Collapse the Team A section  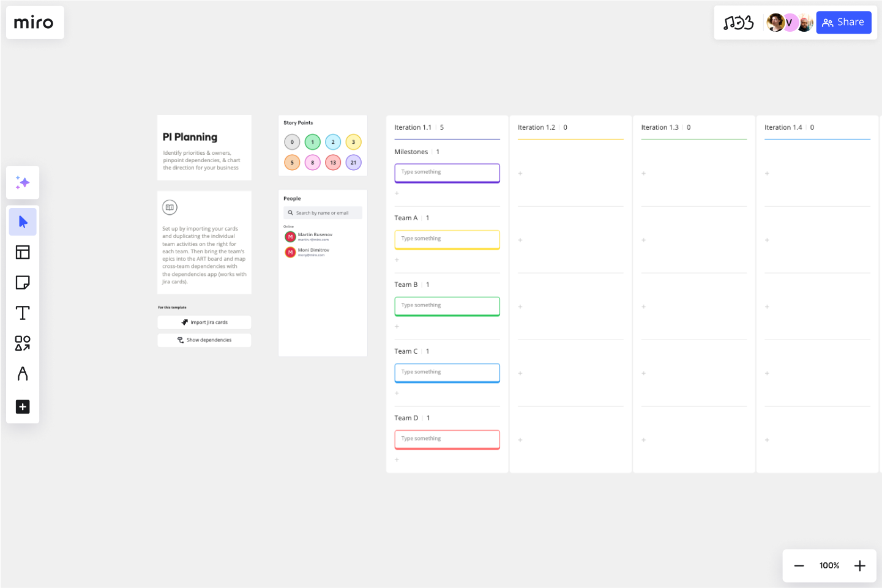(x=406, y=218)
